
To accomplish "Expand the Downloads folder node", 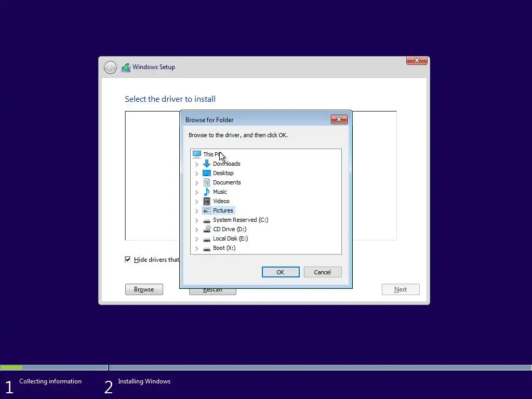I will click(x=196, y=164).
